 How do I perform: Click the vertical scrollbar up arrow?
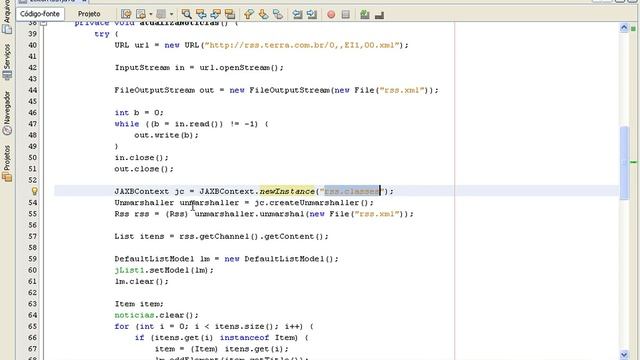(624, 28)
